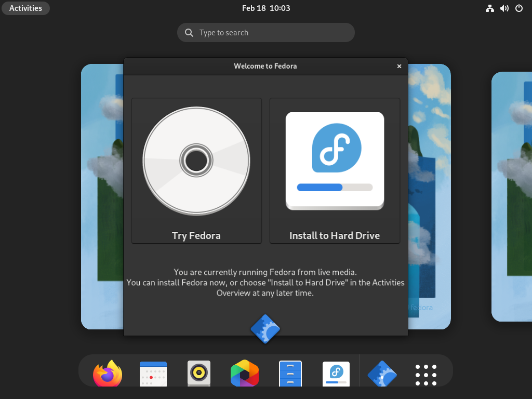Image resolution: width=532 pixels, height=399 pixels.
Task: Choose Install to Hard Drive
Action: tap(335, 170)
